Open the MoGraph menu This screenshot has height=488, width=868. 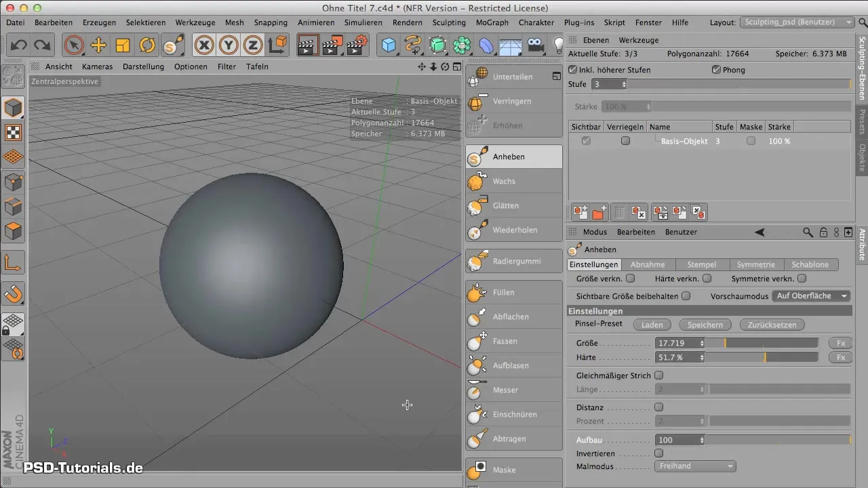click(492, 22)
